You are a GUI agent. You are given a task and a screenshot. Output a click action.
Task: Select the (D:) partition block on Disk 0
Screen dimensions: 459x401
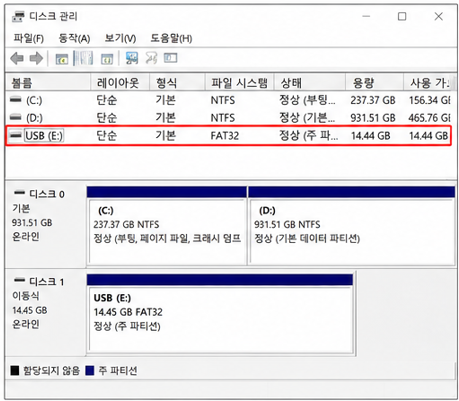pyautogui.click(x=352, y=226)
